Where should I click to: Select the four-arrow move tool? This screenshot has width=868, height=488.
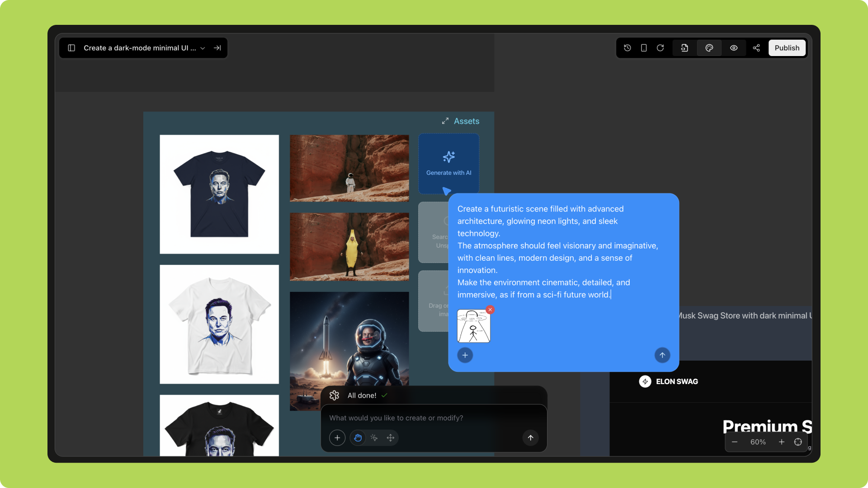point(391,437)
